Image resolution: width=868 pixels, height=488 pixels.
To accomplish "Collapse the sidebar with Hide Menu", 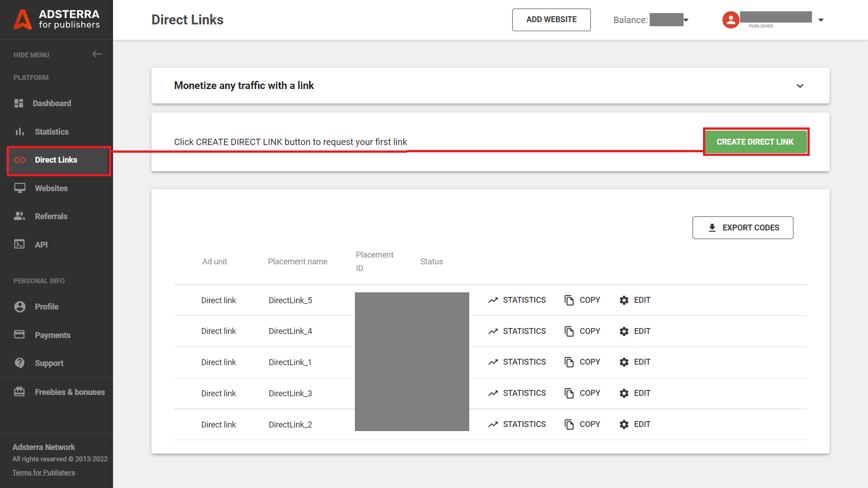I will click(97, 54).
